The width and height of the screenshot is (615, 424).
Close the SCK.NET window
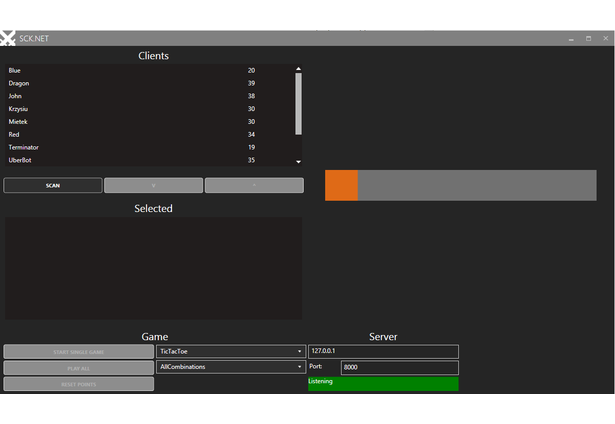[x=606, y=38]
